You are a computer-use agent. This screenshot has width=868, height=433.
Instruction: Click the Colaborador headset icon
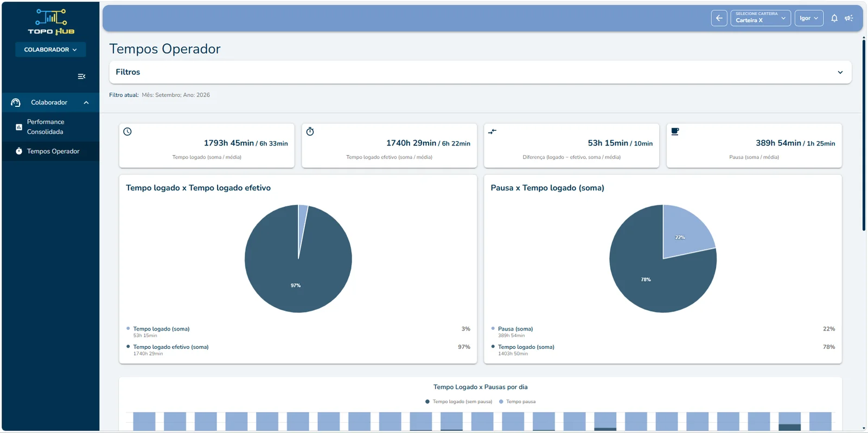pyautogui.click(x=16, y=103)
